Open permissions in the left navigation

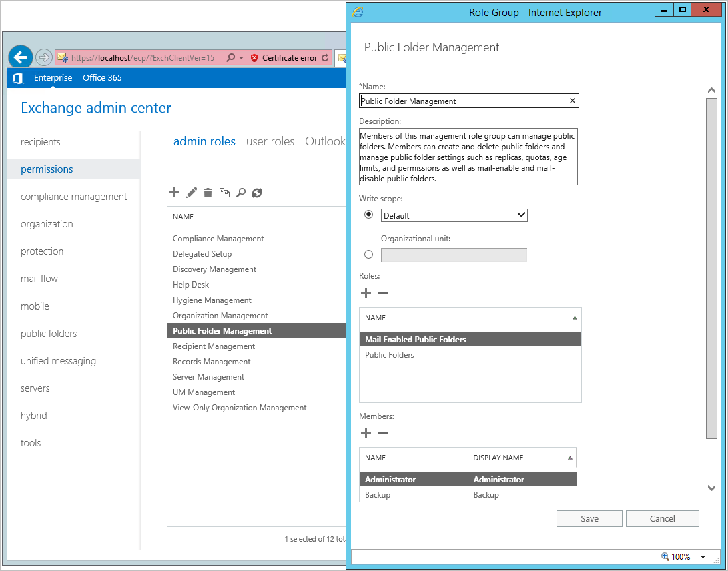[47, 169]
